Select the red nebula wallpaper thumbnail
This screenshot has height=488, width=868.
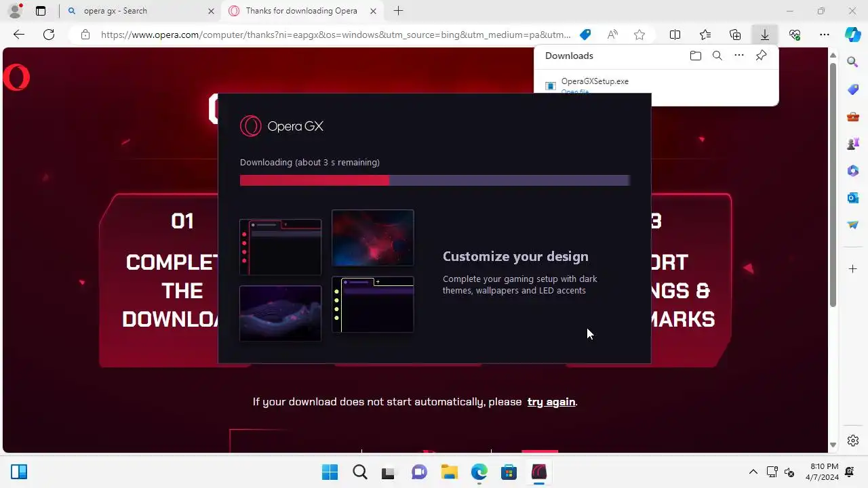372,238
